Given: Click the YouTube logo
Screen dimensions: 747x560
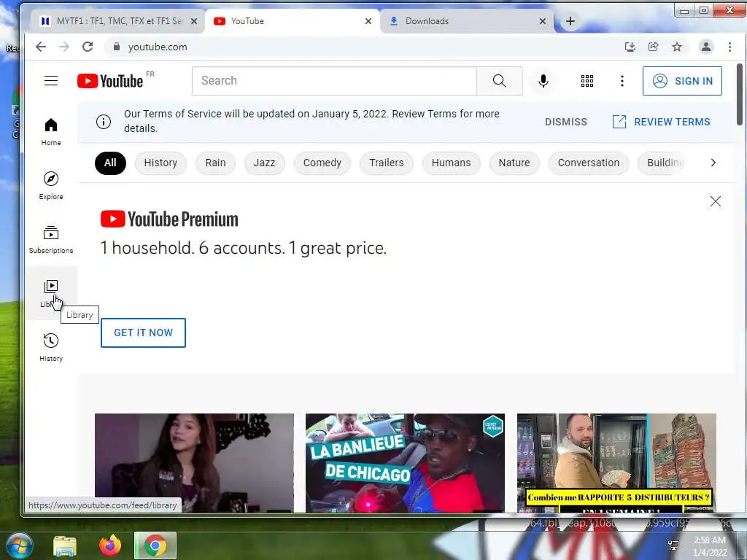Looking at the screenshot, I should [x=110, y=81].
